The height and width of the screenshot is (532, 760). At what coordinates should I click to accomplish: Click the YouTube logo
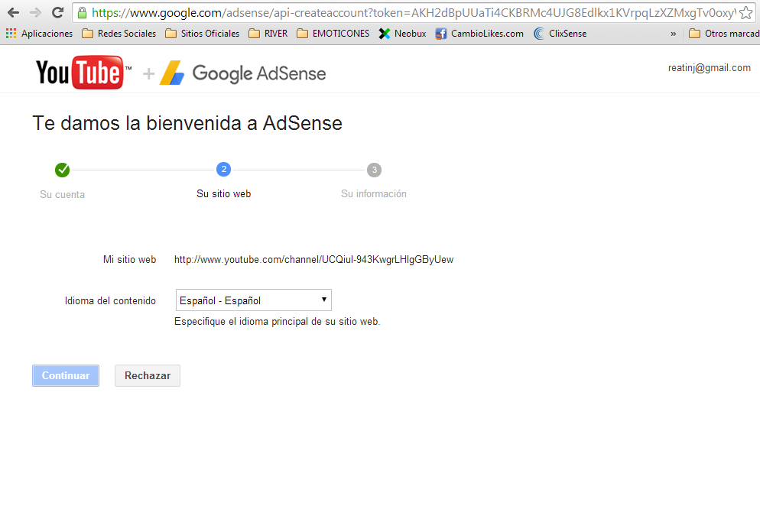tap(83, 73)
